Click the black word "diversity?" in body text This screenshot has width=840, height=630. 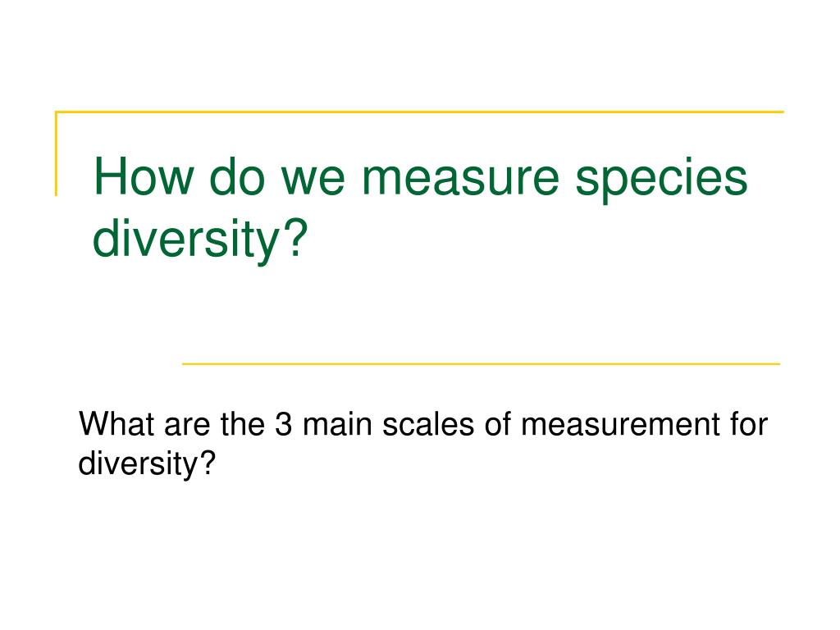[x=147, y=463]
